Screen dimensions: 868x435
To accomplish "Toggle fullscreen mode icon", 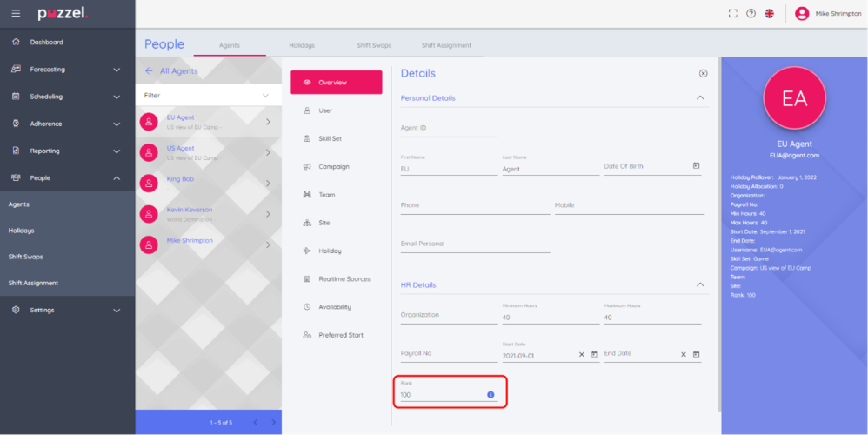I will coord(732,14).
